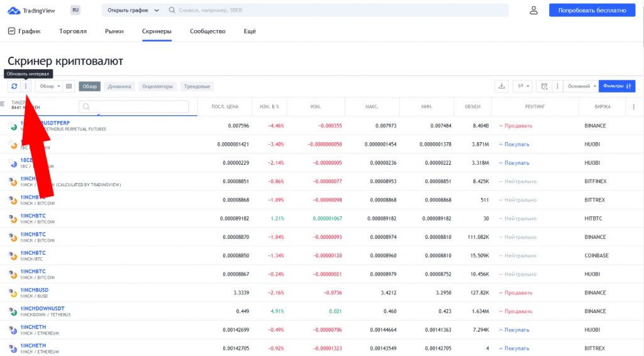Sort by МИН. column header

[426, 107]
